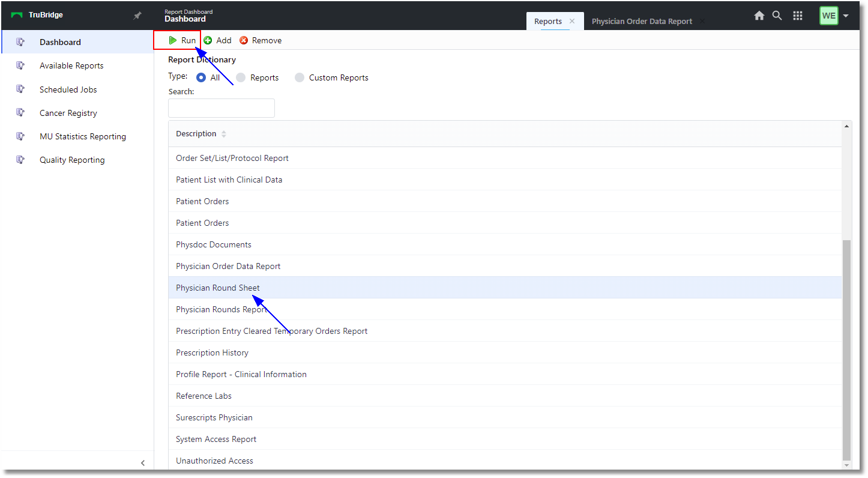Open Available Reports in the sidebar
Image resolution: width=868 pixels, height=478 pixels.
(71, 65)
